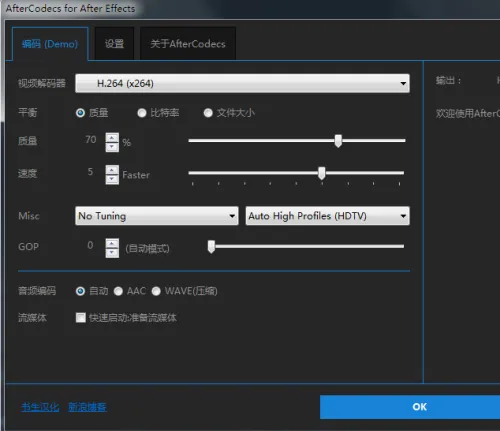This screenshot has width=500, height=431.
Task: Open the No Tuning dropdown
Action: click(157, 216)
